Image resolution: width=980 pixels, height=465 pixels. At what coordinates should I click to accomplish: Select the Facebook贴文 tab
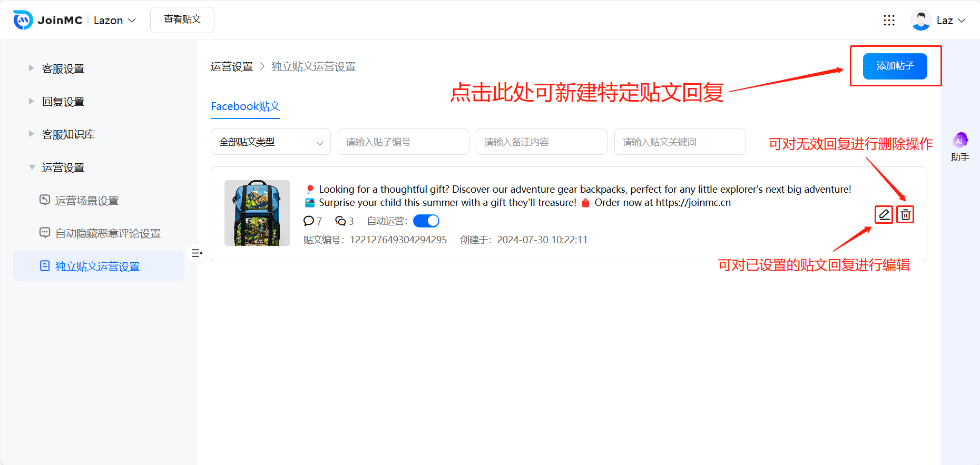click(245, 106)
